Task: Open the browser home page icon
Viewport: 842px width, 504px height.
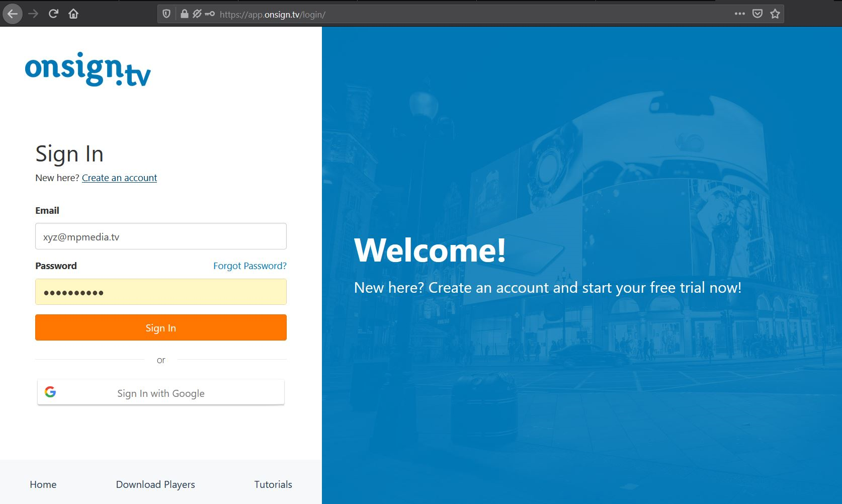Action: (73, 14)
